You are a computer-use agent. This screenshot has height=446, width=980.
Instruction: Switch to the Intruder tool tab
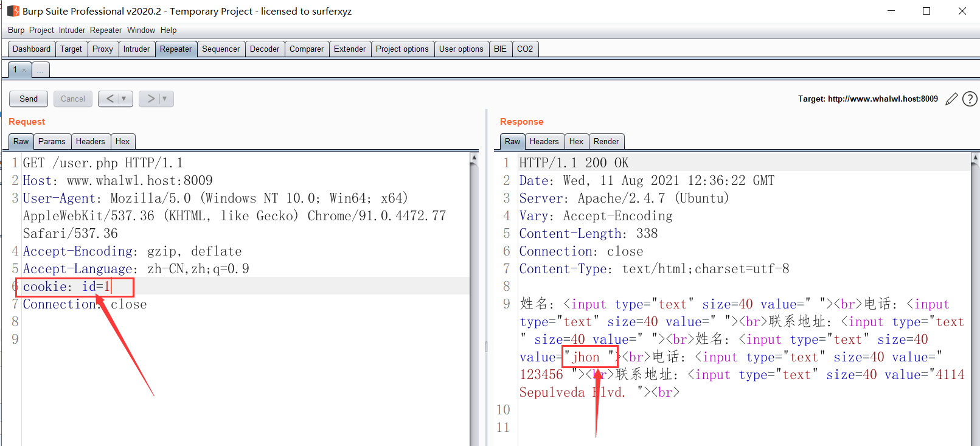coord(137,49)
